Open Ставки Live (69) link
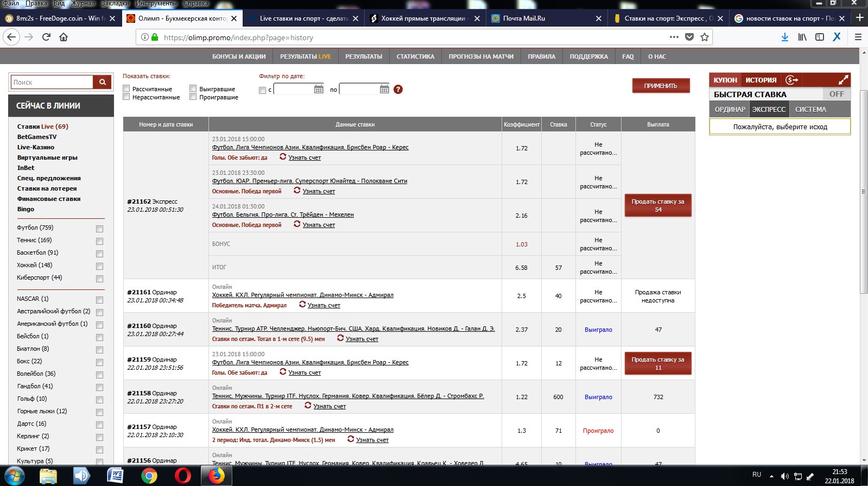868x486 pixels. click(43, 127)
